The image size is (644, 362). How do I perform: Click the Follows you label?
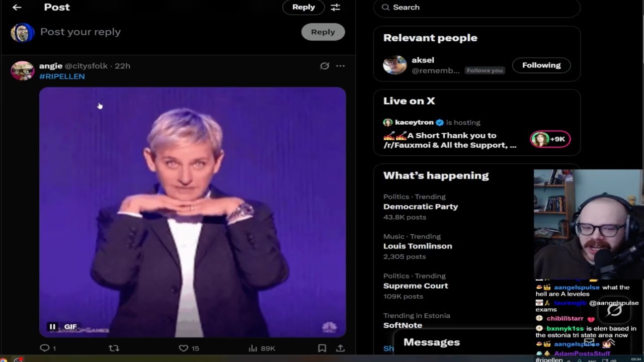tap(485, 70)
